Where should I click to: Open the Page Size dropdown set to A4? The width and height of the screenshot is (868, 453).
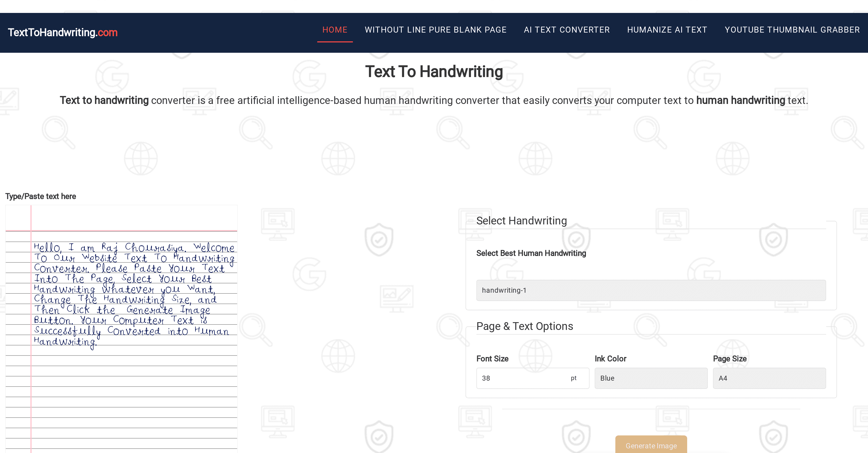tap(769, 378)
